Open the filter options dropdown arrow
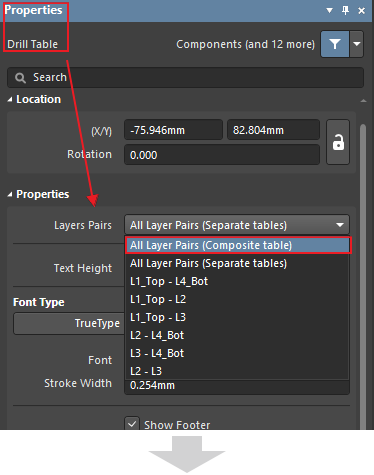Image resolution: width=374 pixels, height=475 pixels. (356, 44)
